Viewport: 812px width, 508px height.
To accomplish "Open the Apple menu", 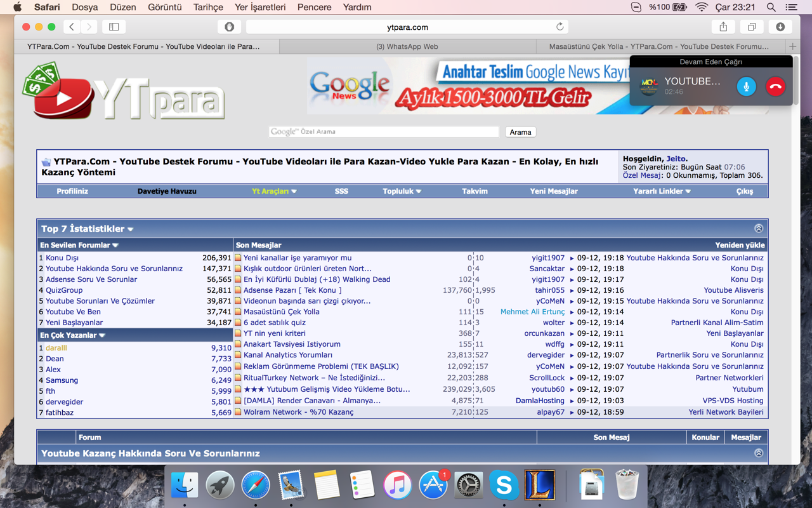I will (17, 7).
